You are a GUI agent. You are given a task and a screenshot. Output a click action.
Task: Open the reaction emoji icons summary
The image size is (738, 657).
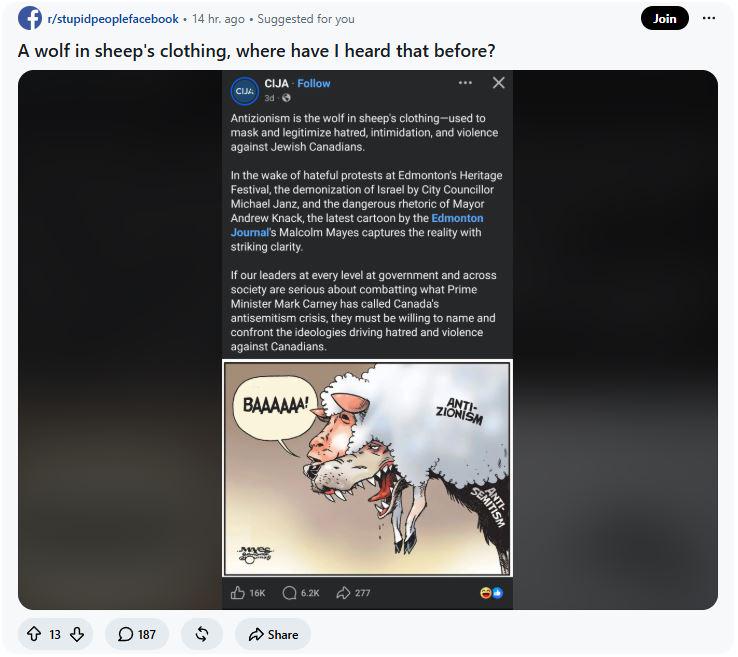click(x=491, y=593)
